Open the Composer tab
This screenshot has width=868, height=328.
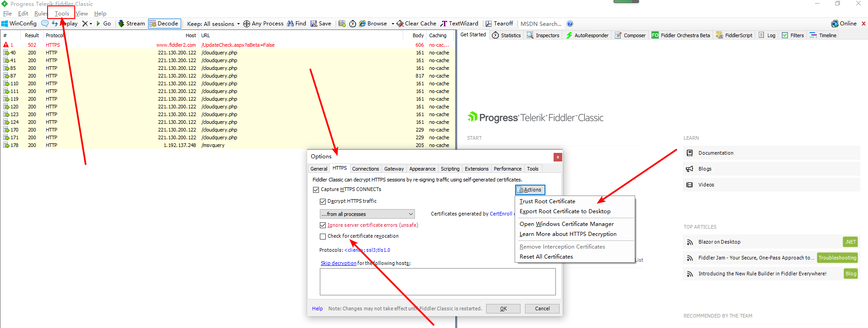pos(630,35)
